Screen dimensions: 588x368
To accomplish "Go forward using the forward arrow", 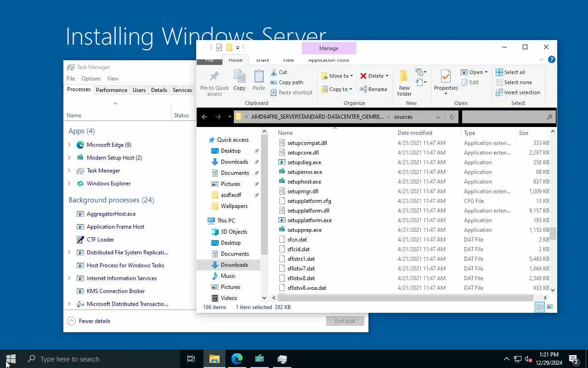I will coord(218,117).
